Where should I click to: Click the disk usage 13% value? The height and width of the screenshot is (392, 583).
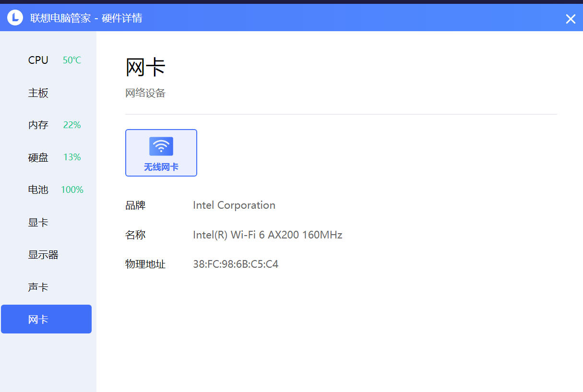click(72, 157)
